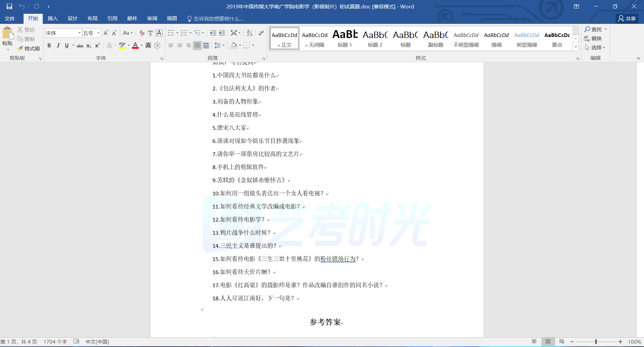Toggle strikethrough text formatting
Viewport: 644px width, 347px height.
pos(80,46)
